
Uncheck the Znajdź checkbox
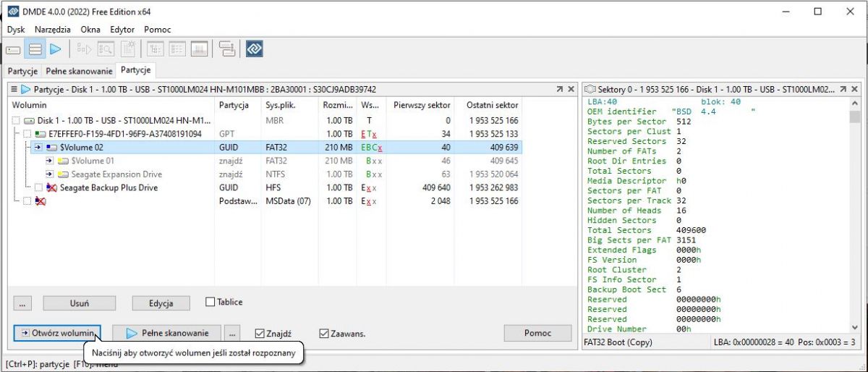(260, 334)
